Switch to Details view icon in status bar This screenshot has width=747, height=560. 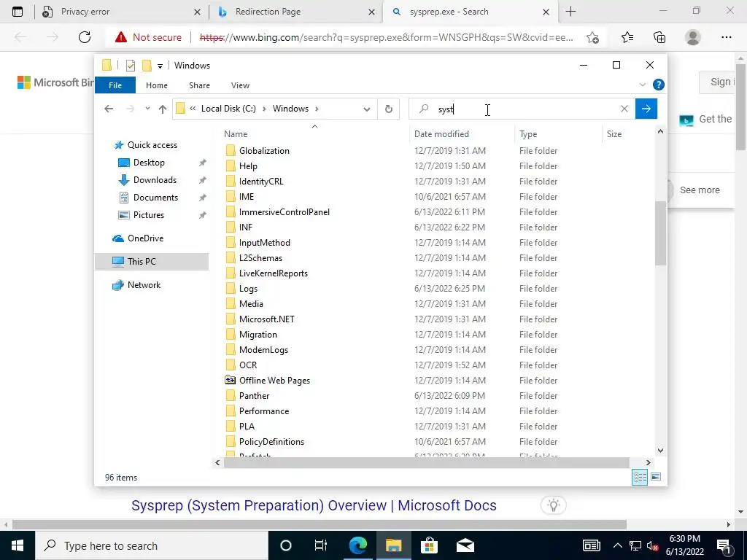click(639, 477)
